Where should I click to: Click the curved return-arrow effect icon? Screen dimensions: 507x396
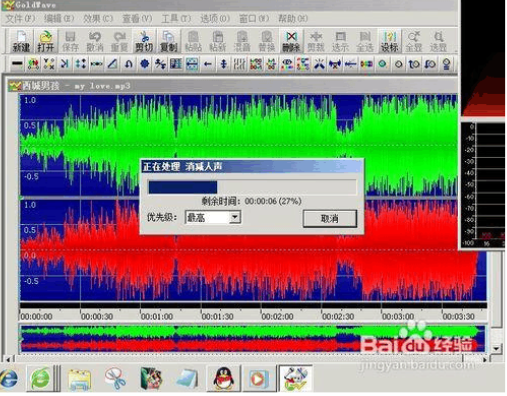(128, 63)
